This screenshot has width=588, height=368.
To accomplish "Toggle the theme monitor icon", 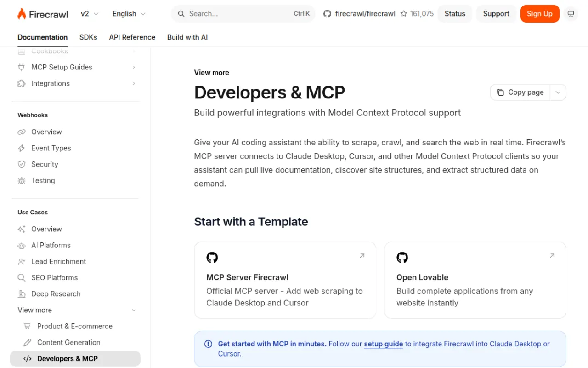I will [571, 14].
